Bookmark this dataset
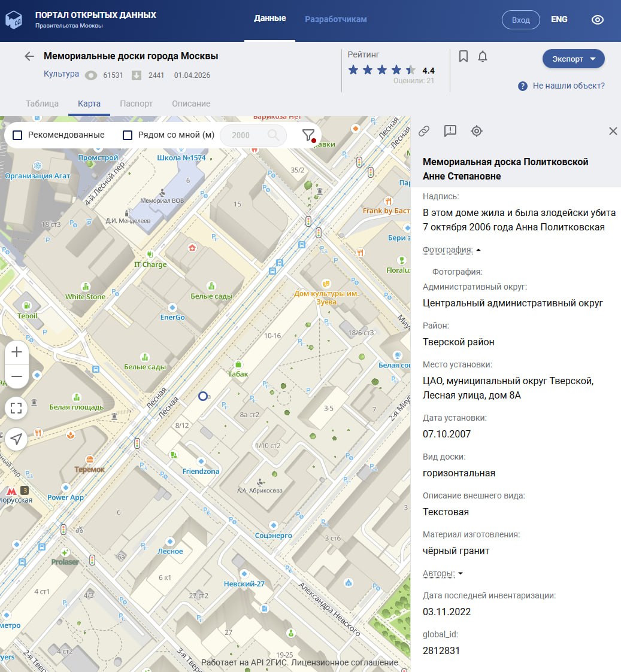621x672 pixels. [x=463, y=57]
